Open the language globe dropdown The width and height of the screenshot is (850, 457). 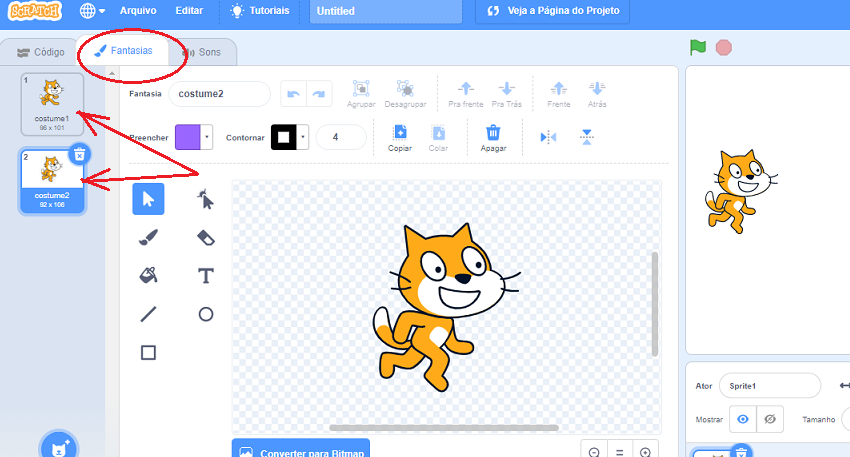(92, 11)
